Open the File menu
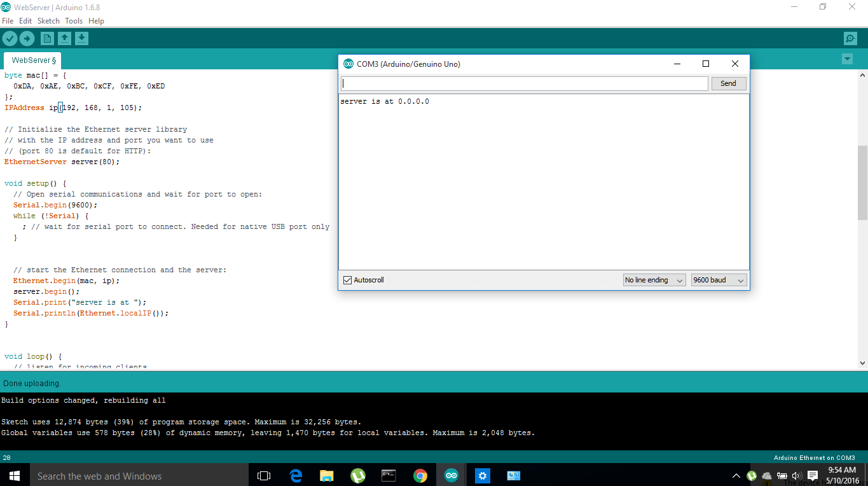Screen dimensions: 868x486 (8, 21)
